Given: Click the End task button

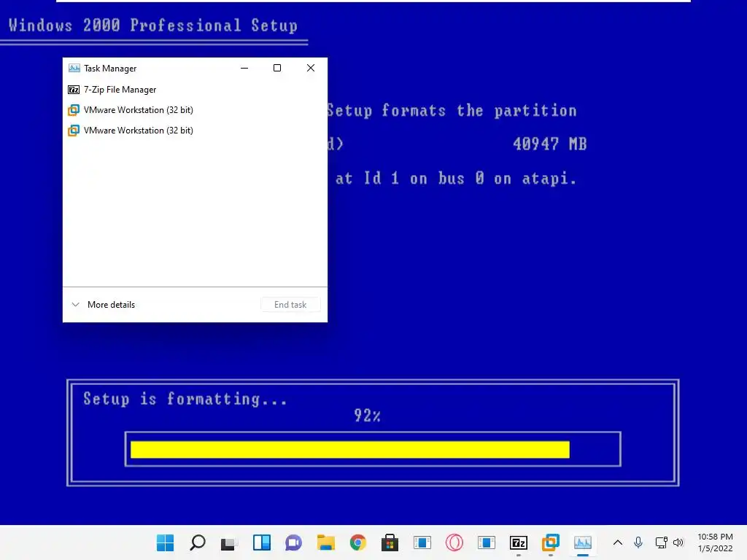Looking at the screenshot, I should 290,305.
